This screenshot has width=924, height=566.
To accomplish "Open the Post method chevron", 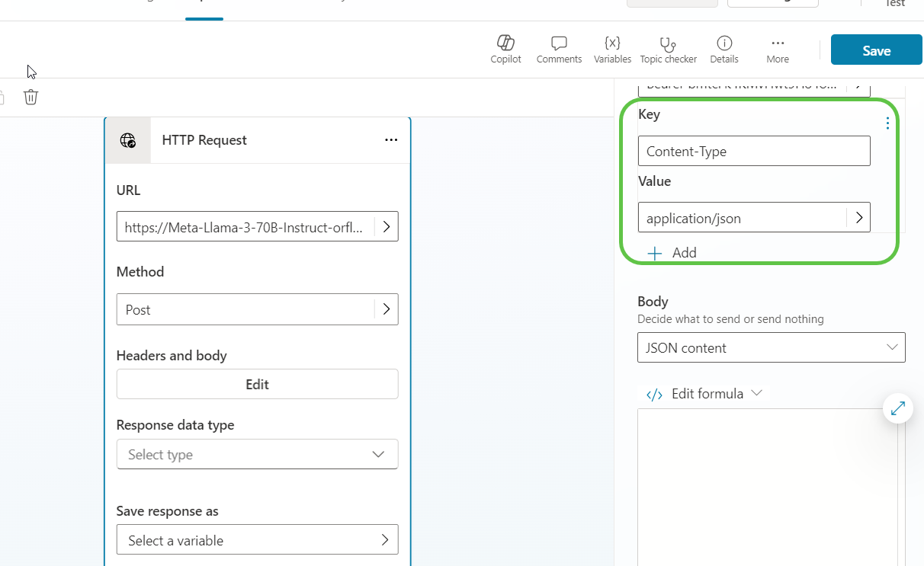I will pyautogui.click(x=386, y=309).
